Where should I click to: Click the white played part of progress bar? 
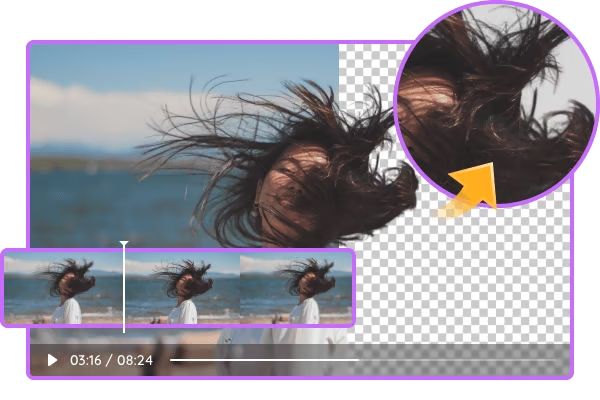(x=262, y=360)
